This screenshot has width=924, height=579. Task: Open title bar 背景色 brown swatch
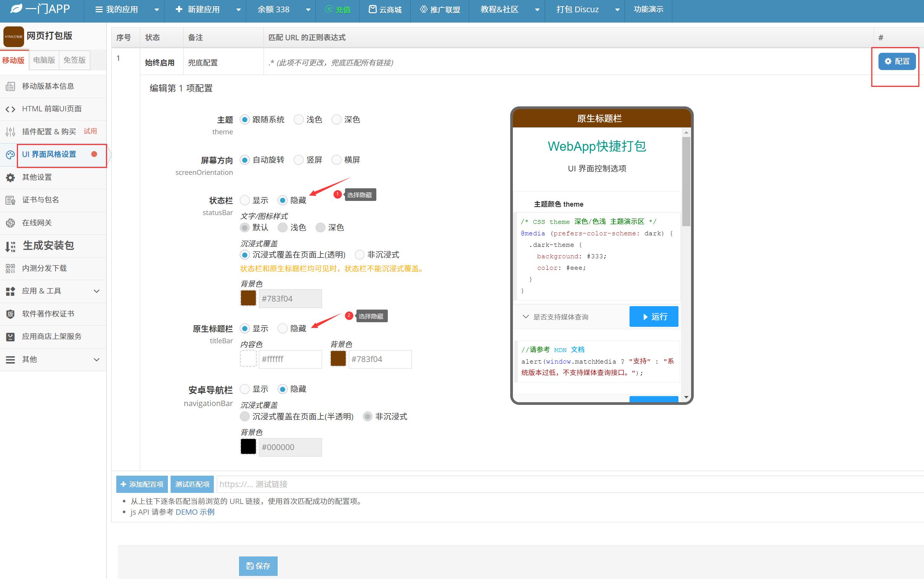pos(338,359)
